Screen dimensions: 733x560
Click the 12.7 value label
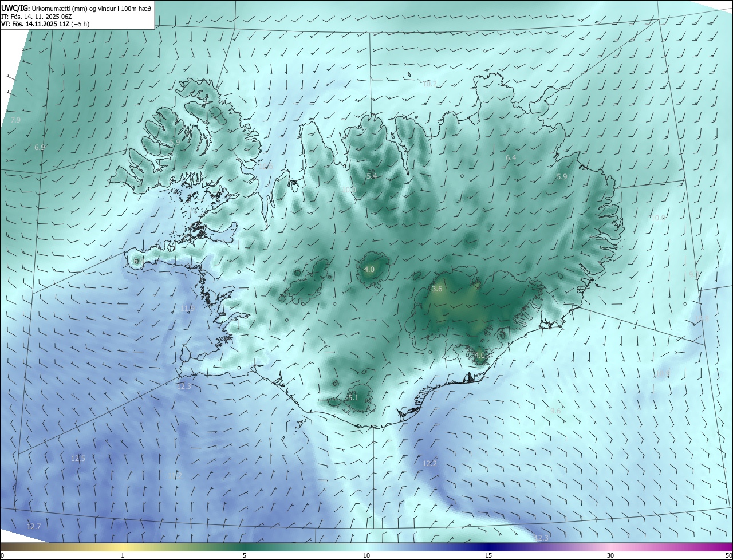(x=34, y=526)
